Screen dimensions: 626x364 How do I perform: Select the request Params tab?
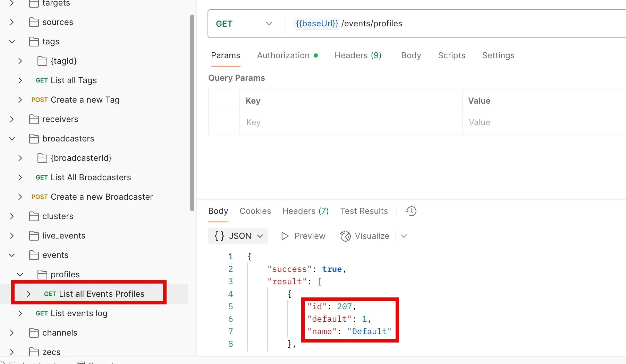click(x=226, y=55)
